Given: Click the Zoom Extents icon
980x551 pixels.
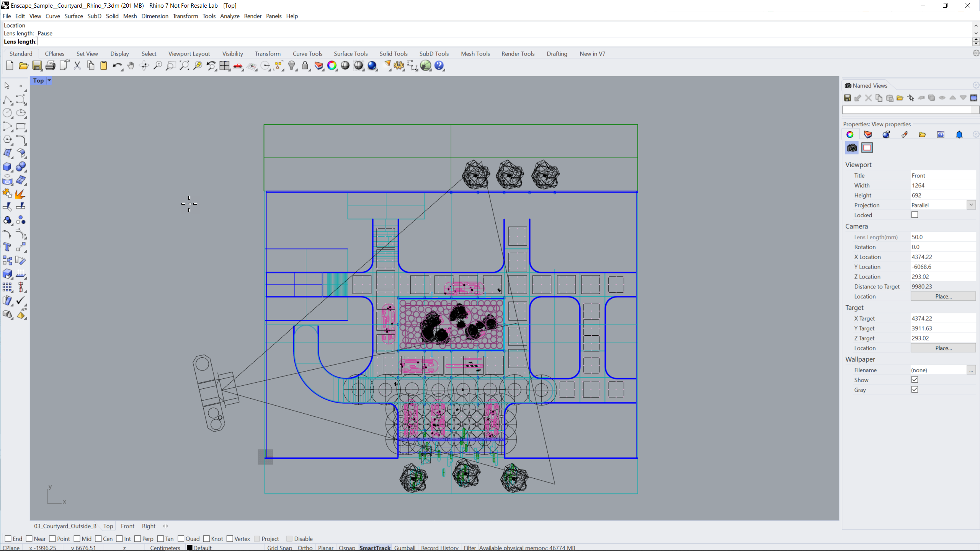Looking at the screenshot, I should 184,66.
